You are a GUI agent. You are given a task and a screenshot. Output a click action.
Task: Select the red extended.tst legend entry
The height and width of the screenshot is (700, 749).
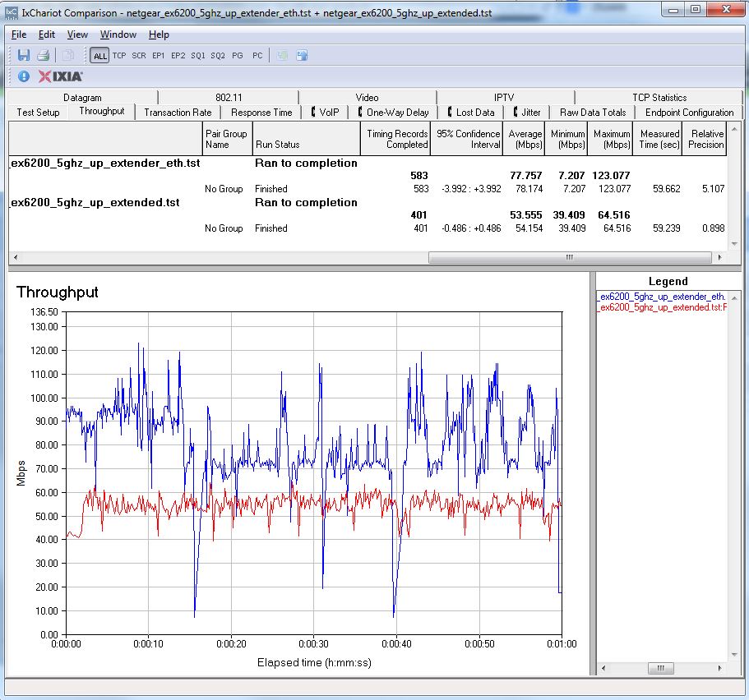point(662,307)
